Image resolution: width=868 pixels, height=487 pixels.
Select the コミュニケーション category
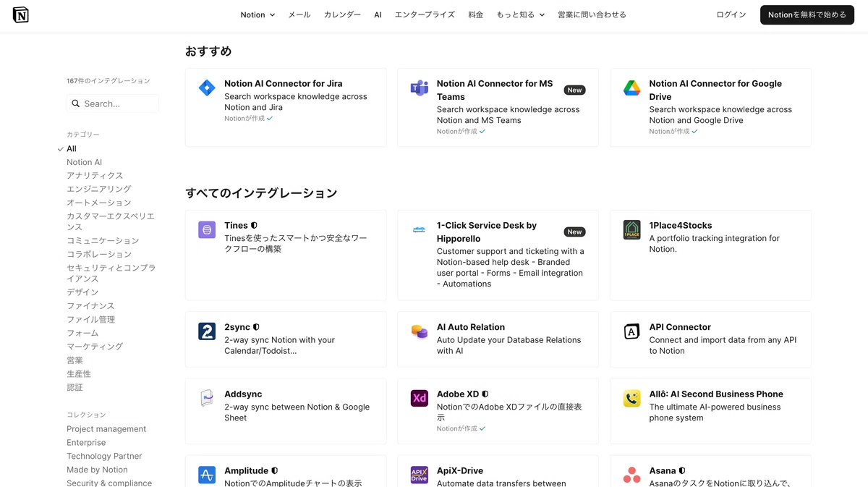[103, 240]
